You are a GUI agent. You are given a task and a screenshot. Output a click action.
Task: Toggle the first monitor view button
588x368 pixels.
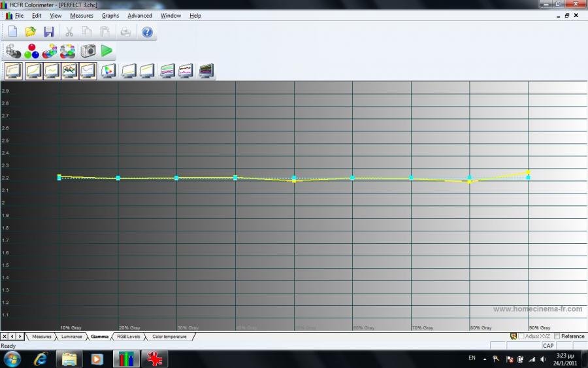14,71
